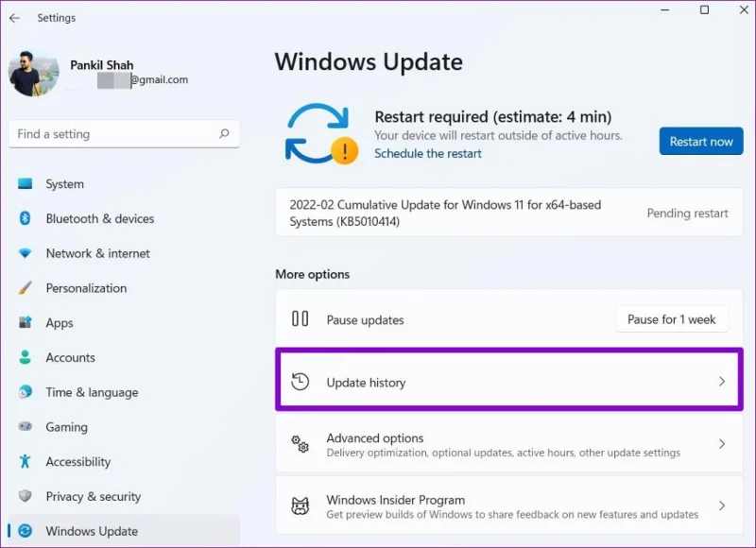Click the Pause updates label

[x=365, y=320]
